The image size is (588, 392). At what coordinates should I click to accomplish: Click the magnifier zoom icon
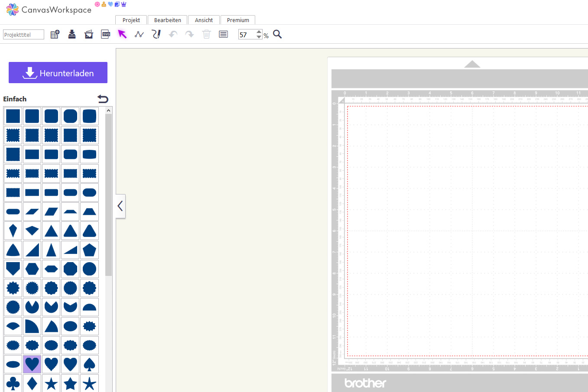(x=277, y=35)
